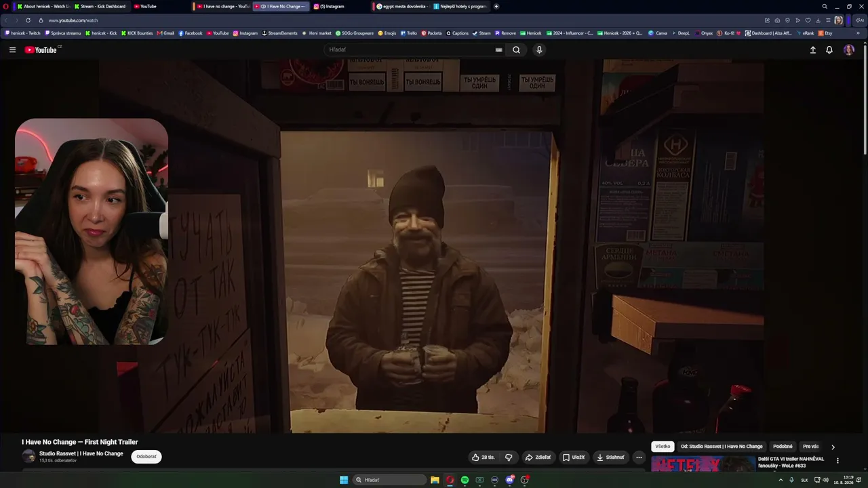The image size is (868, 488).
Task: Open the Steam bookmark
Action: click(481, 33)
